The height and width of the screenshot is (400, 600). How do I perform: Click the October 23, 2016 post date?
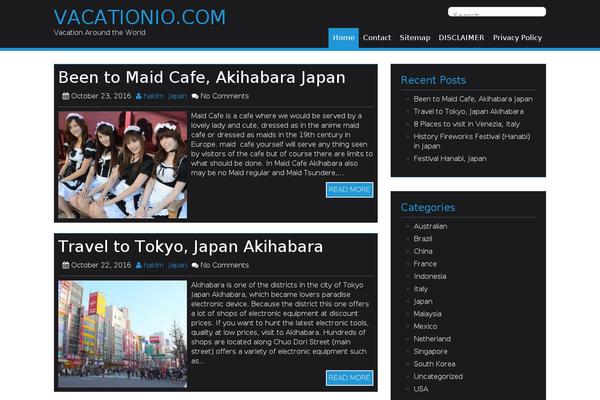[x=101, y=96]
